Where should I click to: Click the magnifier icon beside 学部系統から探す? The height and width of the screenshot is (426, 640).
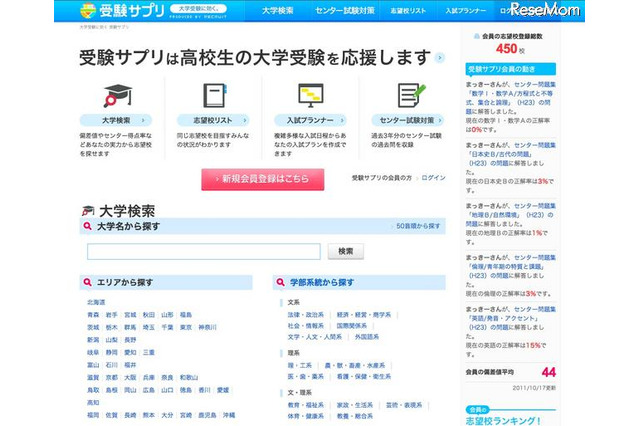point(280,282)
